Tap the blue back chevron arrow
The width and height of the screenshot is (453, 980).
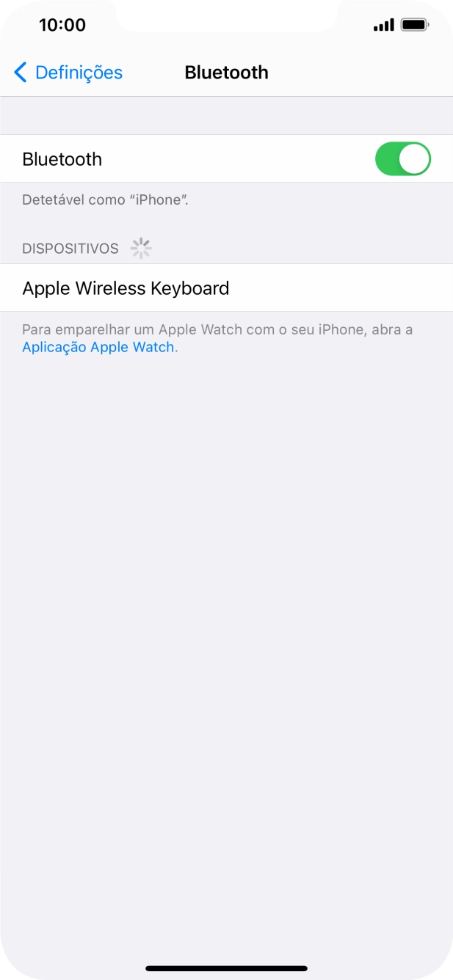pyautogui.click(x=21, y=73)
